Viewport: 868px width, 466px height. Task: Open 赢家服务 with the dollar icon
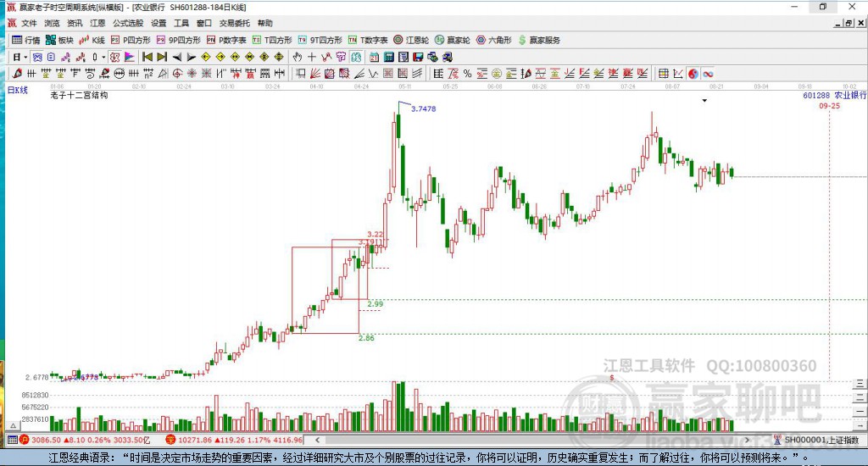pos(539,40)
